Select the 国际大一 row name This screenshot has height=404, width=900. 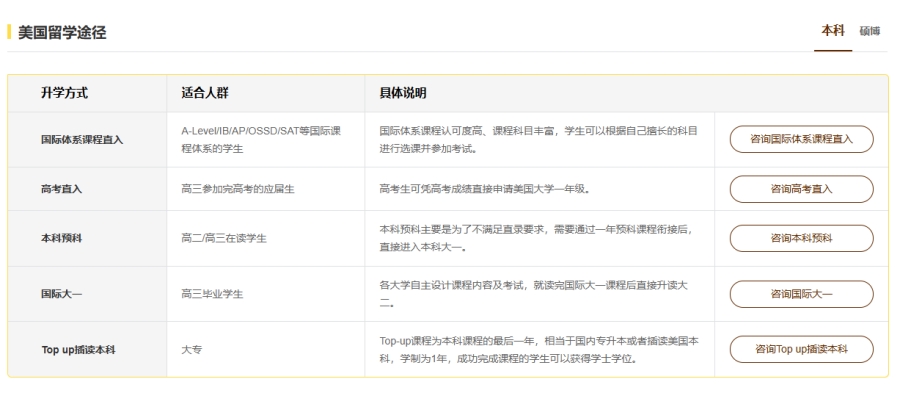point(61,294)
